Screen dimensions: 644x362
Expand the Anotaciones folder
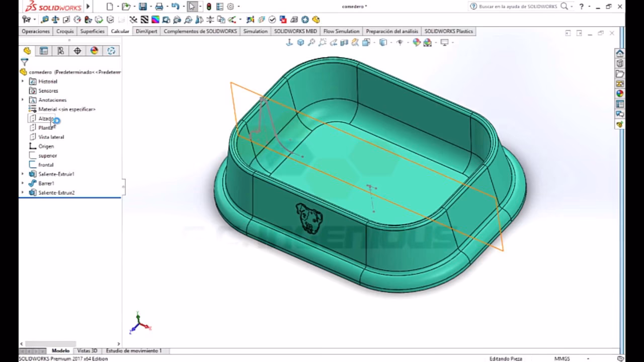click(23, 100)
